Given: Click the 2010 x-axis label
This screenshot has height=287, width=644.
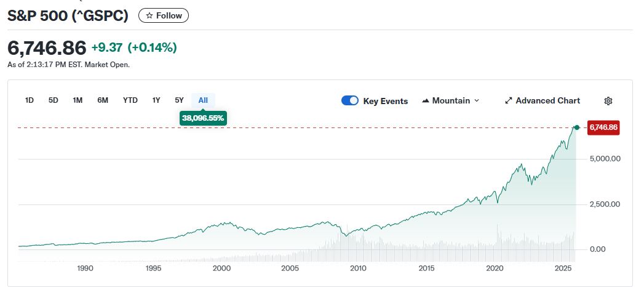Looking at the screenshot, I should point(358,269).
